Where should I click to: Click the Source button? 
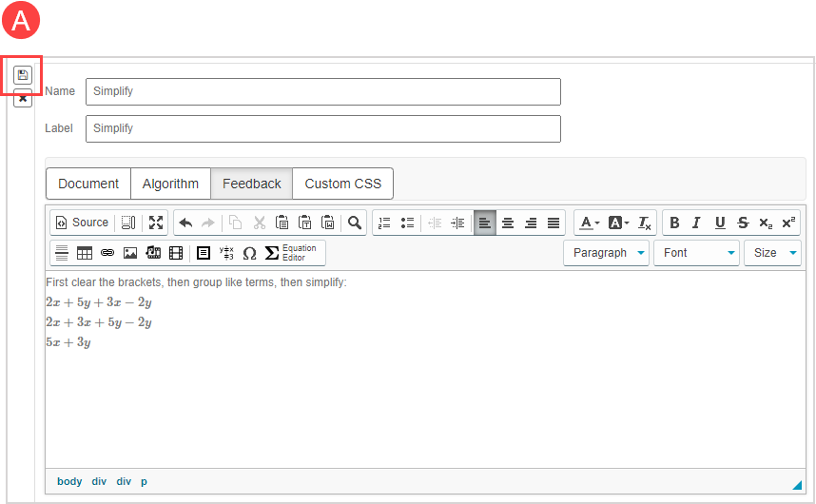82,223
